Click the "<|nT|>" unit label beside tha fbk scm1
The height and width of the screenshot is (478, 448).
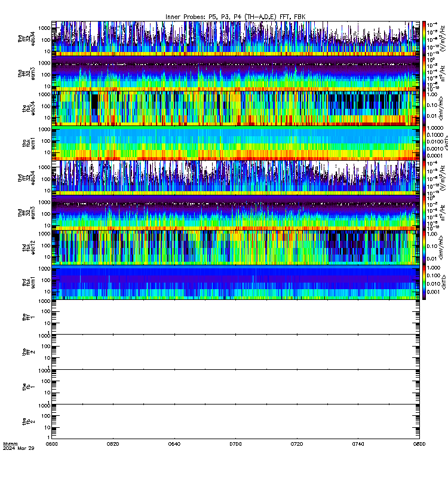pyautogui.click(x=445, y=143)
